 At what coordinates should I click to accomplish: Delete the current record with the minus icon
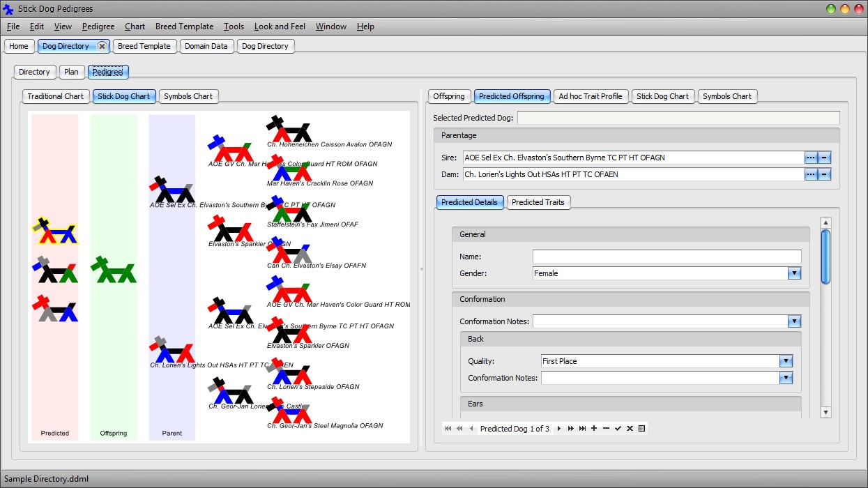(x=607, y=428)
